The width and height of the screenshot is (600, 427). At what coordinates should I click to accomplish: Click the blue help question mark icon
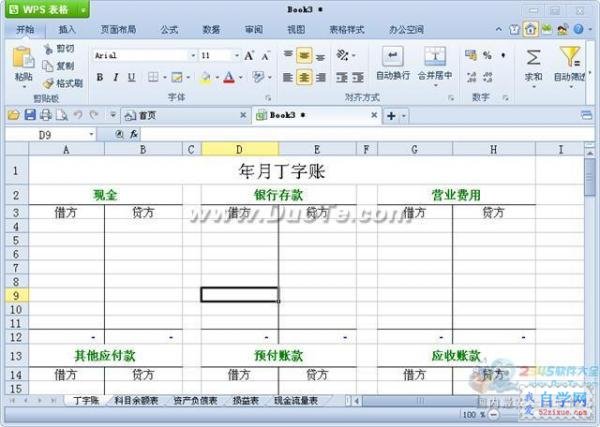(579, 29)
